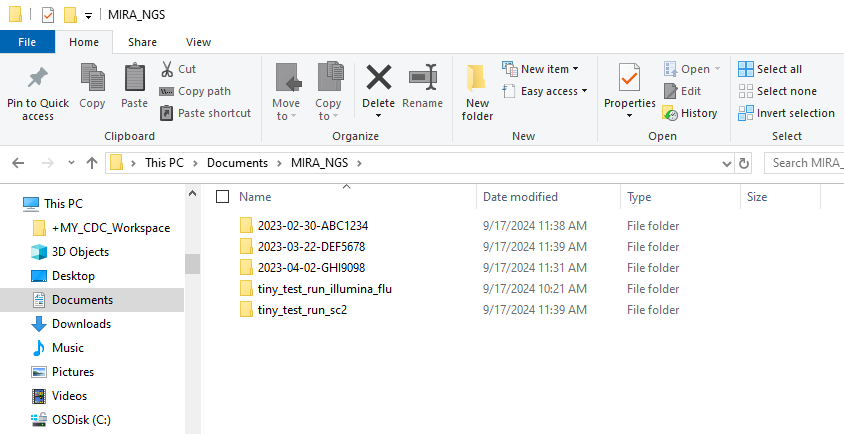
Task: Open the address bar history dropdown
Action: pyautogui.click(x=727, y=163)
